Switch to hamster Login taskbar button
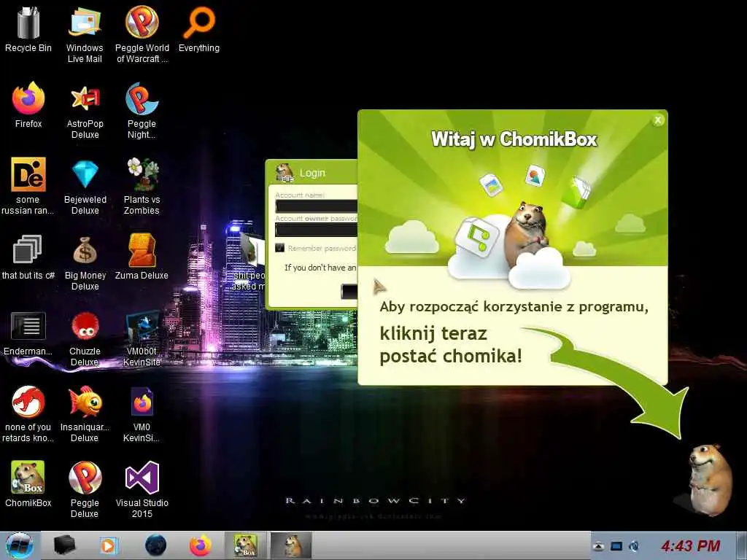The image size is (747, 560). 291,545
